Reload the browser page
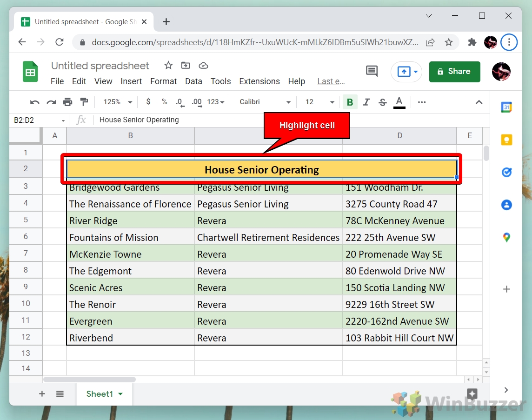The width and height of the screenshot is (532, 420). coord(60,42)
